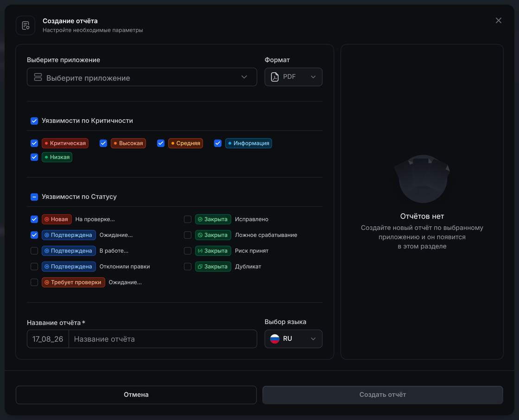Check the Закрыта Исправлено checkbox
Image resolution: width=519 pixels, height=420 pixels.
pos(188,219)
